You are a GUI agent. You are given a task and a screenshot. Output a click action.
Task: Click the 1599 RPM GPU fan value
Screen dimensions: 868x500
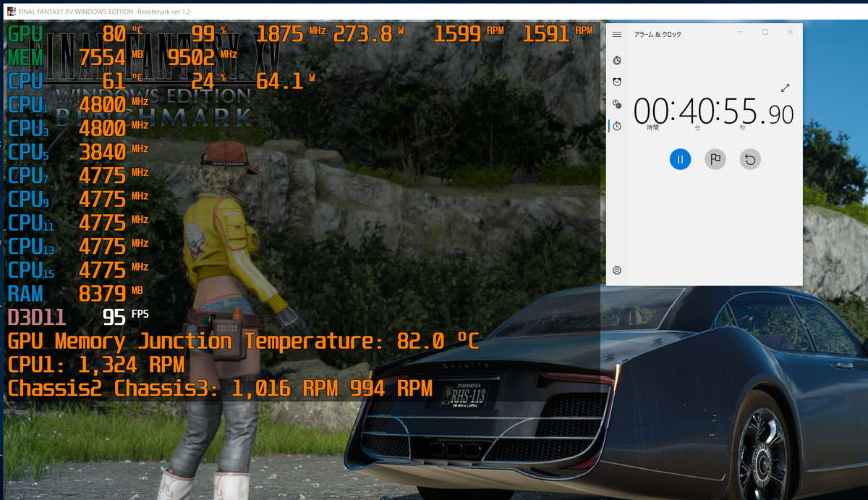[x=469, y=34]
